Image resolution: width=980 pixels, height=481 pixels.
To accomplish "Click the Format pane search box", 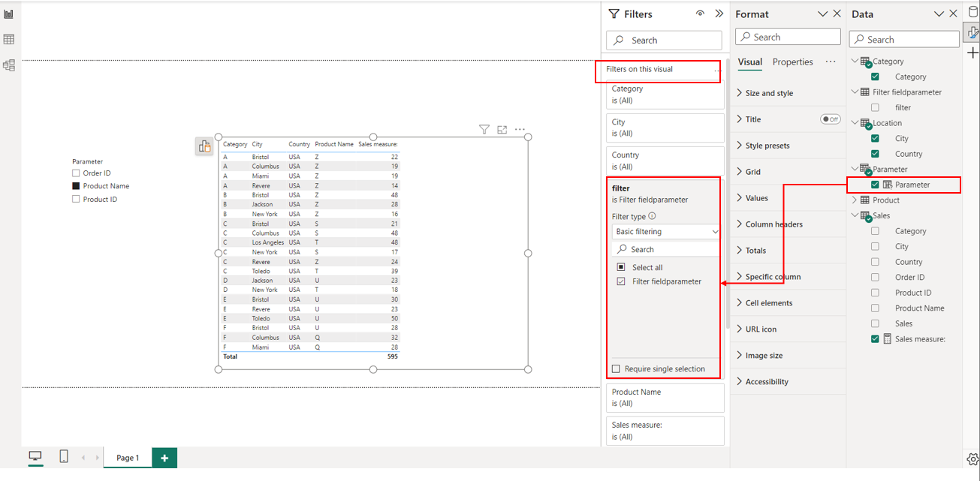I will pyautogui.click(x=788, y=37).
